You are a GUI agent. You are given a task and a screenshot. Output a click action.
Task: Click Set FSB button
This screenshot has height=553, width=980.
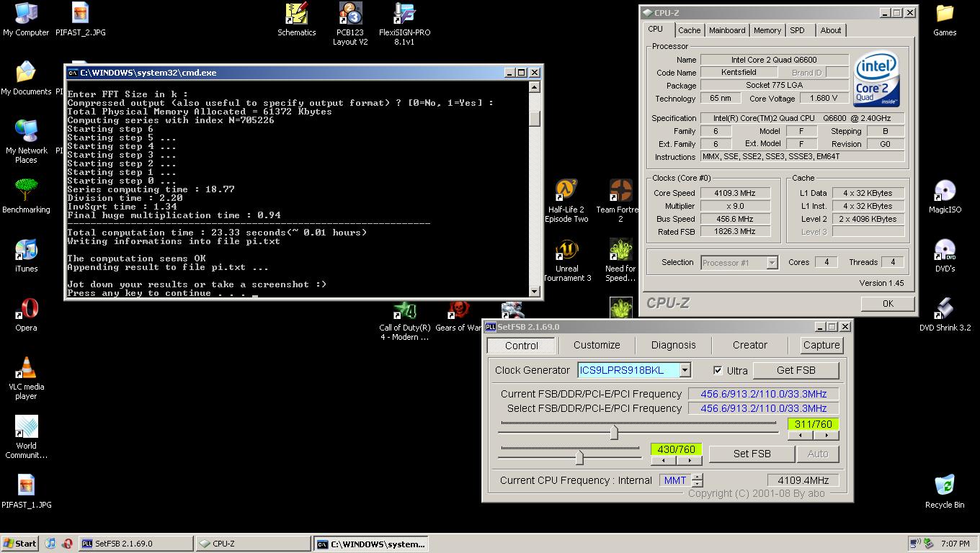tap(752, 454)
